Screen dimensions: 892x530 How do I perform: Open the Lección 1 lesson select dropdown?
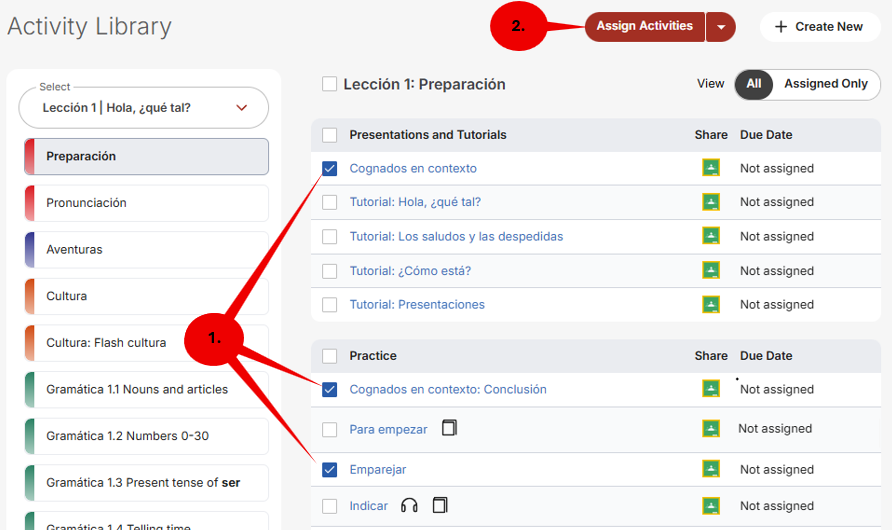[x=143, y=107]
